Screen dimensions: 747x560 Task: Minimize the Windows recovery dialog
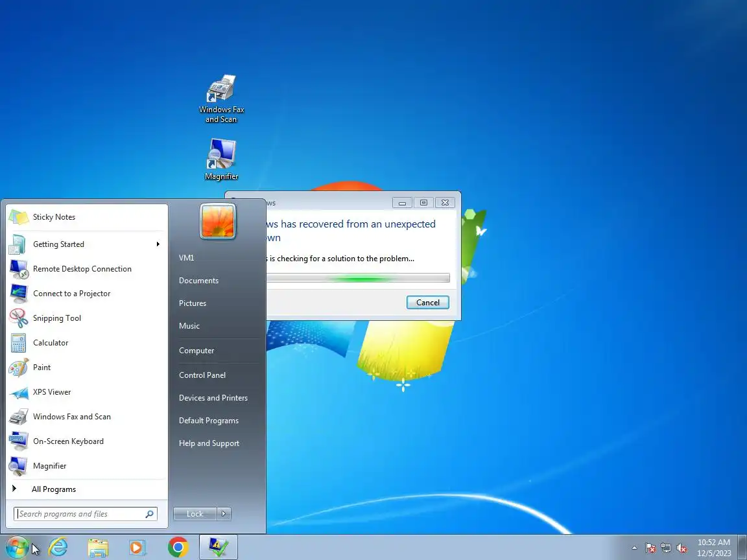(x=402, y=203)
